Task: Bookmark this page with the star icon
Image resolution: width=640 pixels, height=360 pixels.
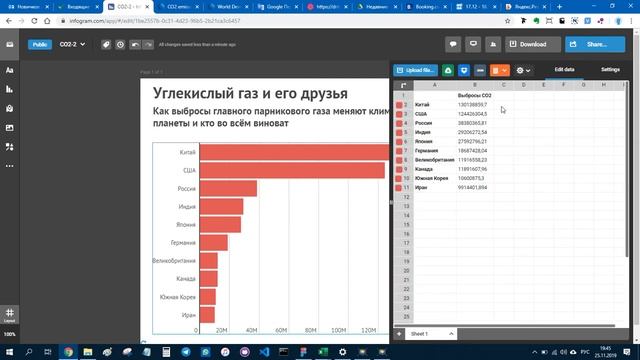Action: pos(507,21)
